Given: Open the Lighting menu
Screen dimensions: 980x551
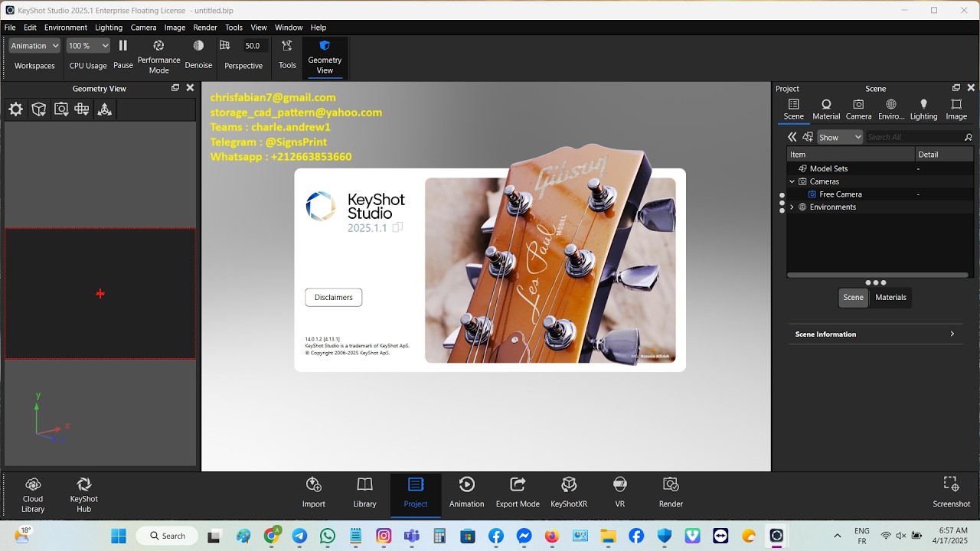Looking at the screenshot, I should [109, 28].
